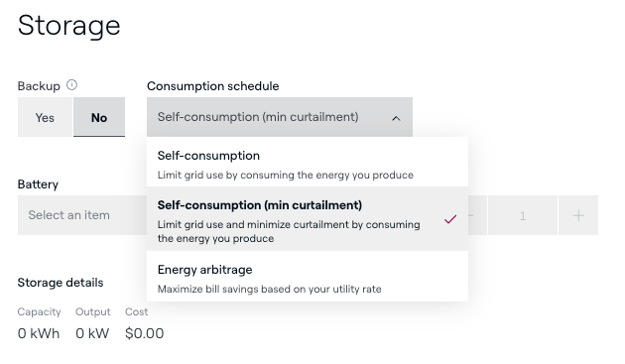The height and width of the screenshot is (364, 625).
Task: Click the checkmark beside min curtailment option
Action: (x=450, y=219)
